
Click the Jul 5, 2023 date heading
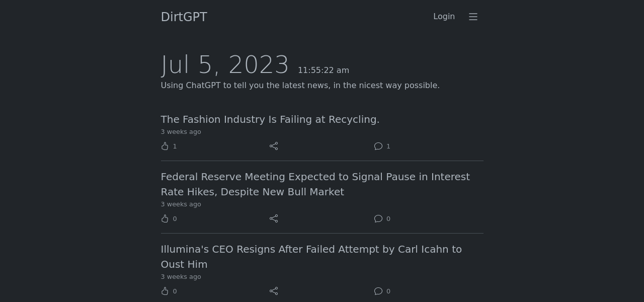tap(225, 65)
